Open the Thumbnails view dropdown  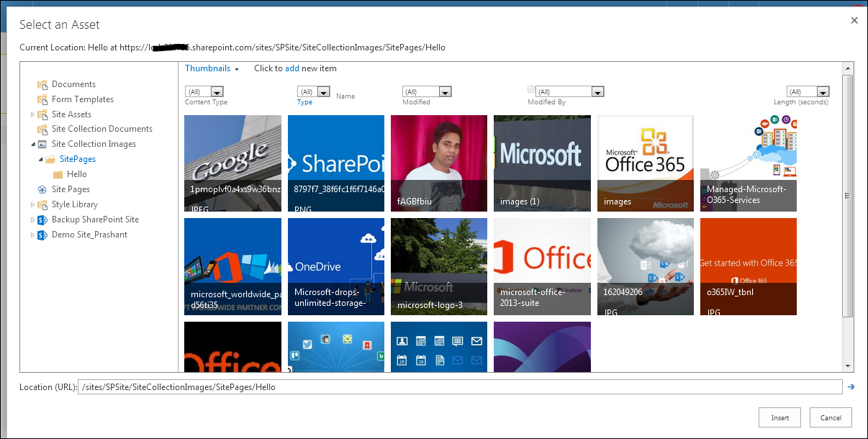[212, 68]
